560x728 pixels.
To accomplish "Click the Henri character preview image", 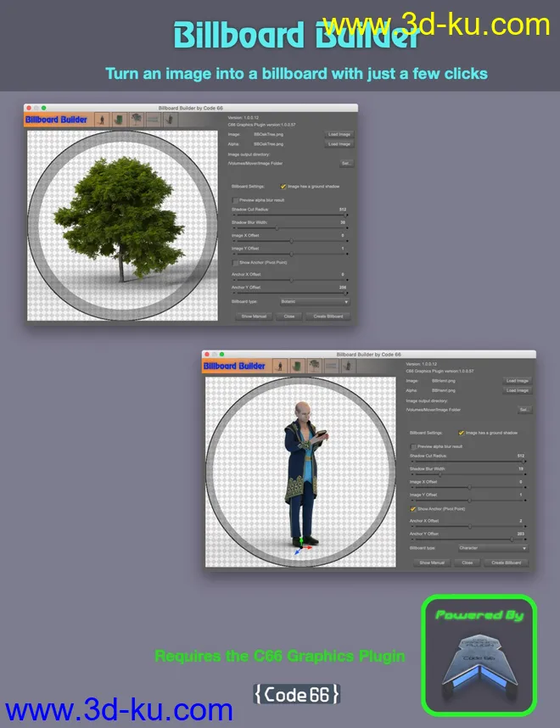I will (x=301, y=472).
